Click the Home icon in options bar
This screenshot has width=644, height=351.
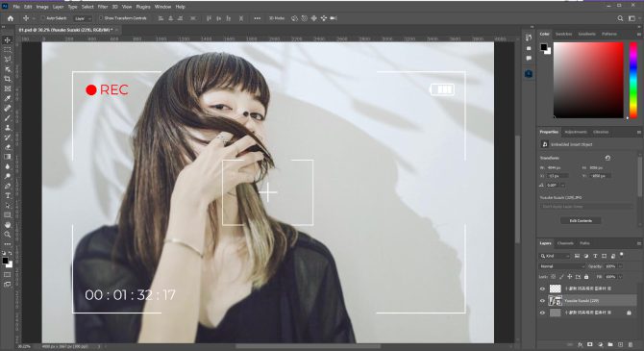coord(11,18)
